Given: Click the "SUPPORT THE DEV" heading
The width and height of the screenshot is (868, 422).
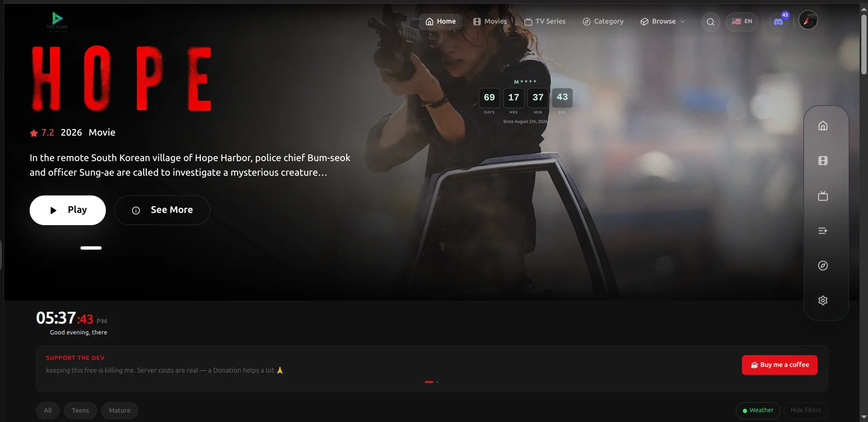Looking at the screenshot, I should 75,358.
